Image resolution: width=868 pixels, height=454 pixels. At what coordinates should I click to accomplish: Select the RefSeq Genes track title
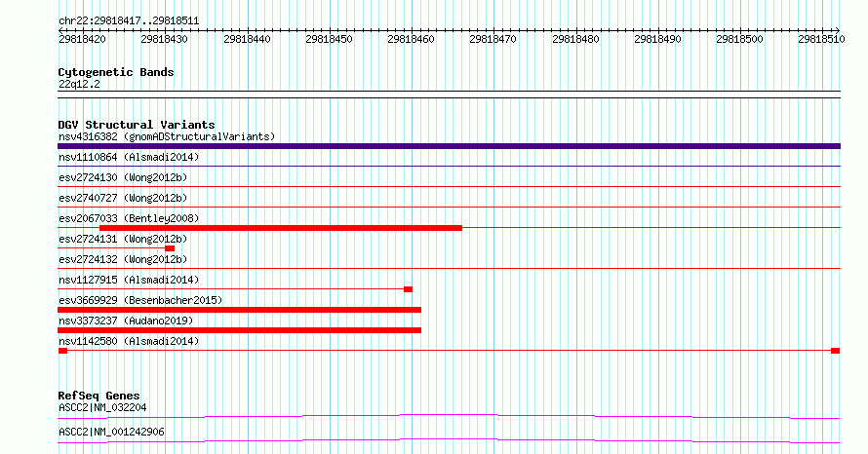tap(99, 396)
